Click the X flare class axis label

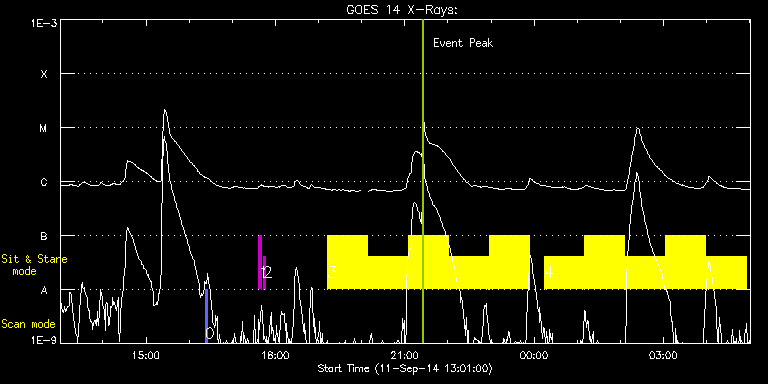pyautogui.click(x=44, y=74)
